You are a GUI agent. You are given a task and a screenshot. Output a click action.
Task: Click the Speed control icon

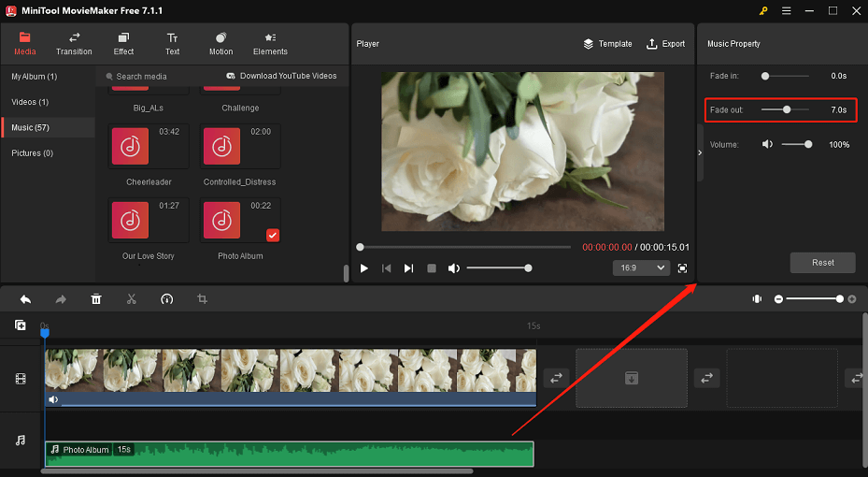coord(166,299)
